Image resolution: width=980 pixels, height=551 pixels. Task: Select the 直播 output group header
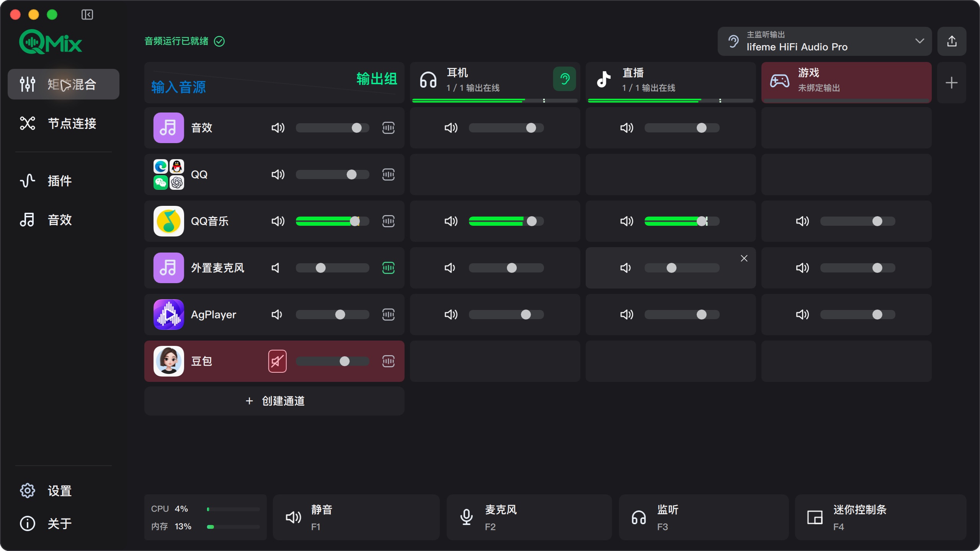pos(671,83)
